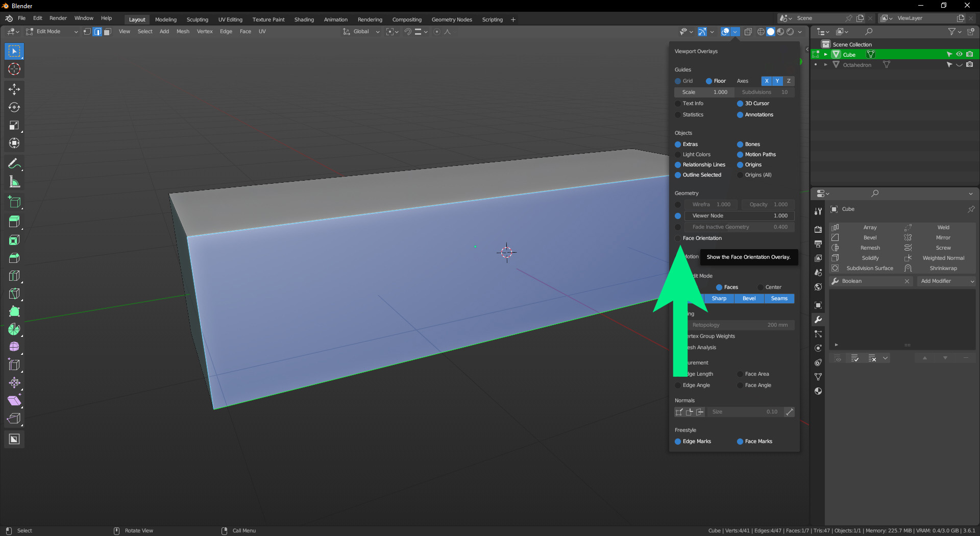Activate the Scale tool
The width and height of the screenshot is (980, 536).
14,126
